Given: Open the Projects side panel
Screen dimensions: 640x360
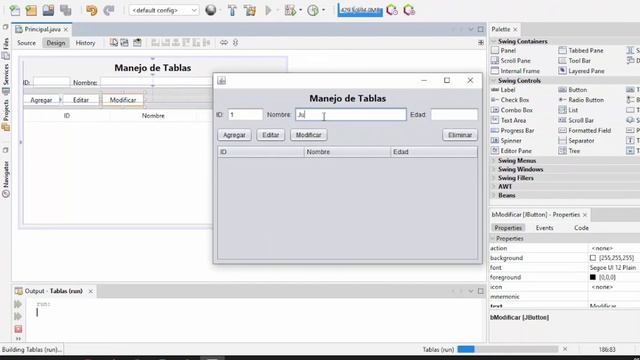Looking at the screenshot, I should point(6,114).
